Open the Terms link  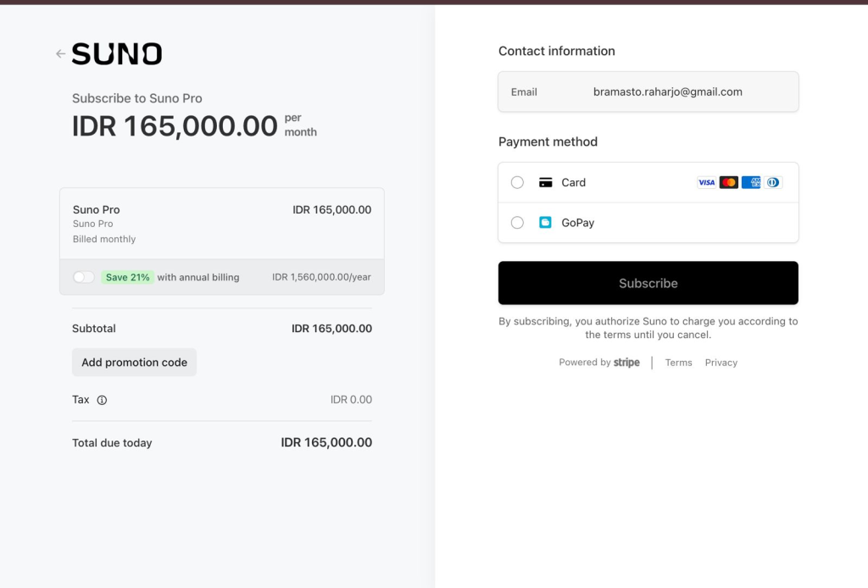[678, 363]
